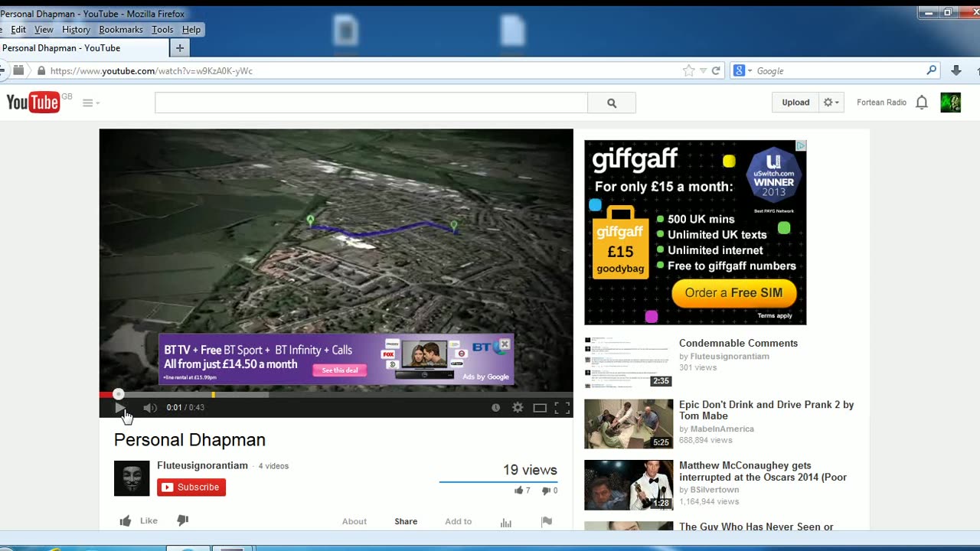Expand the URL history dropdown arrow
The width and height of the screenshot is (980, 551).
[703, 71]
